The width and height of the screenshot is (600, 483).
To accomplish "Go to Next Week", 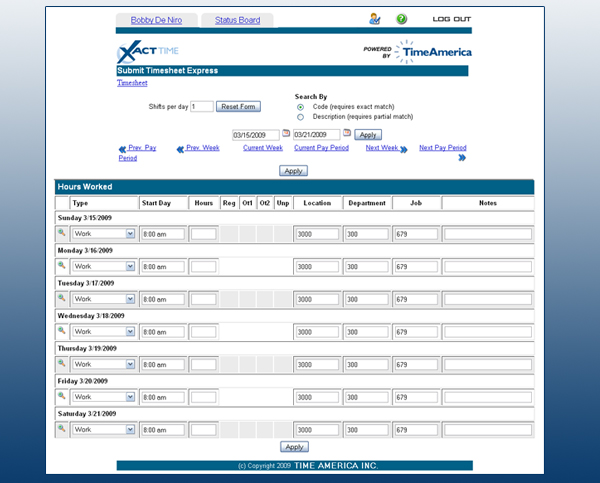I will tap(382, 148).
